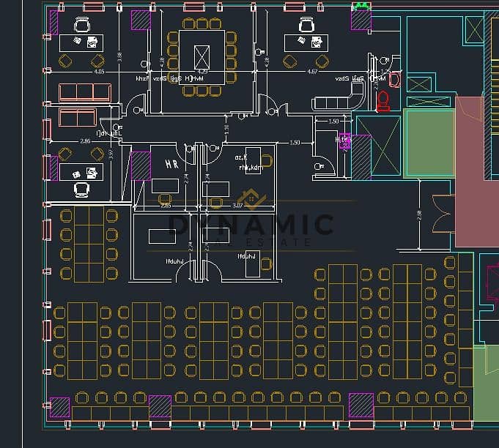Click the 1.10 corridor dimension text
Viewport: 499px width, 448px height.
tap(226, 129)
